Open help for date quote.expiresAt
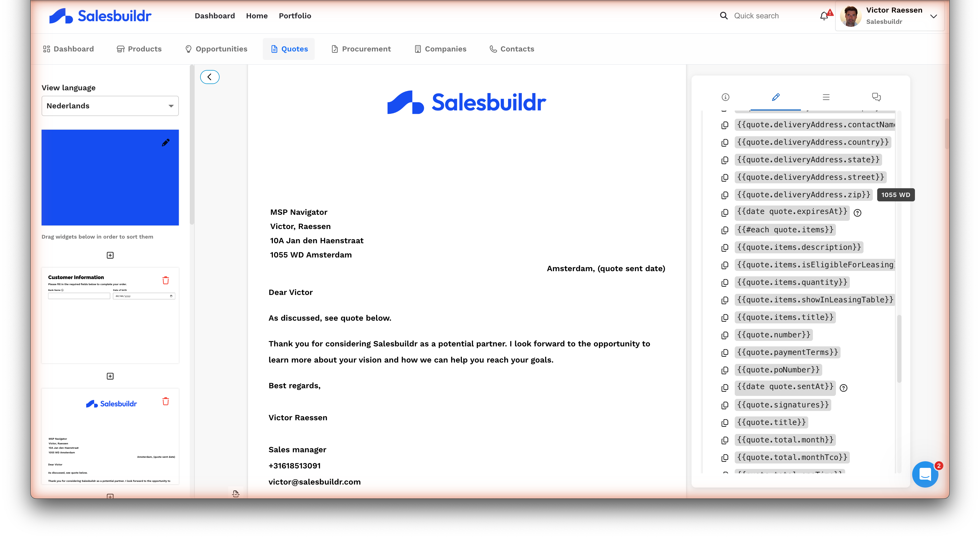The image size is (980, 539). pyautogui.click(x=857, y=213)
